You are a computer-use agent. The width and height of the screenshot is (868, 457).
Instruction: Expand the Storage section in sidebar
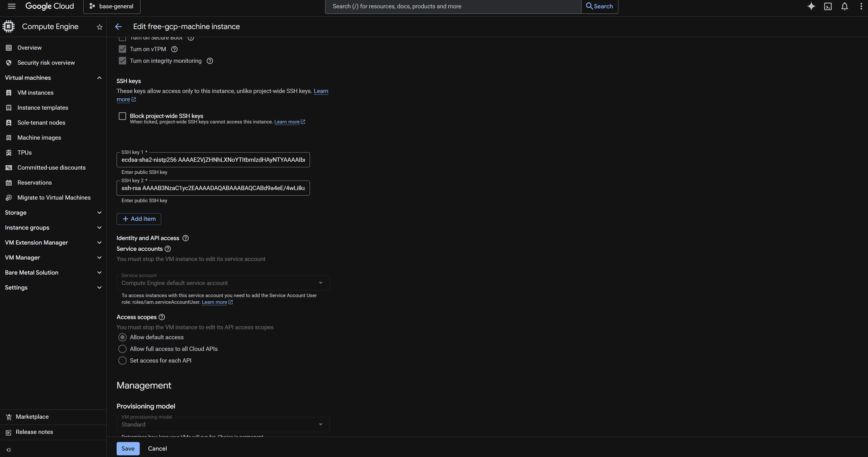point(53,212)
